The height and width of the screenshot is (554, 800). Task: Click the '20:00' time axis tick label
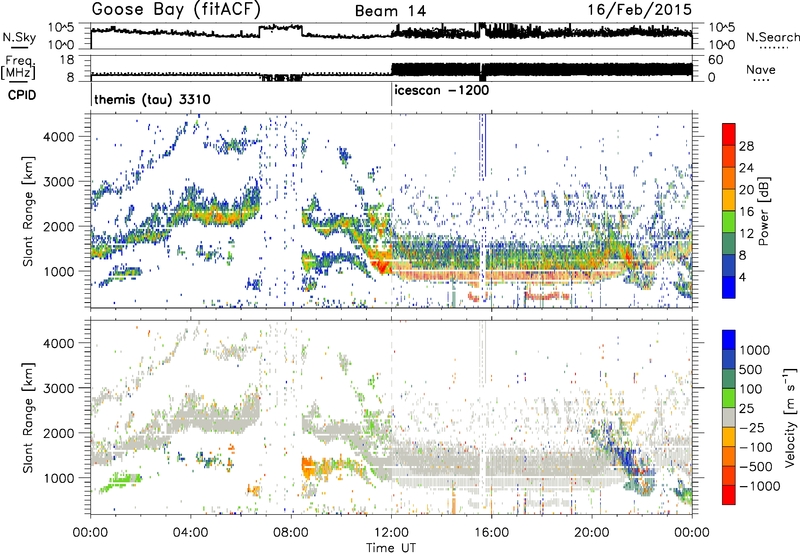(x=592, y=533)
